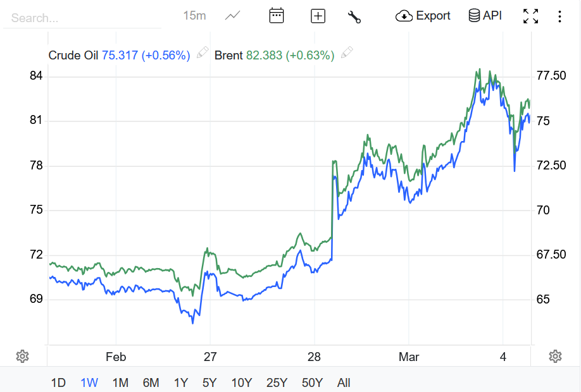Edit Brent series pencil icon
Image resolution: width=581 pixels, height=392 pixels.
(x=346, y=54)
